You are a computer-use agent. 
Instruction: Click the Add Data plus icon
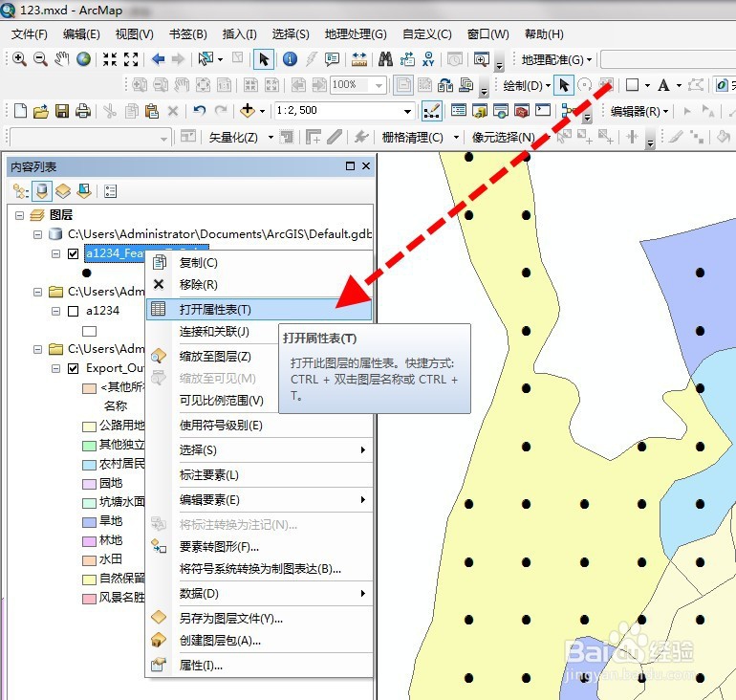(248, 111)
